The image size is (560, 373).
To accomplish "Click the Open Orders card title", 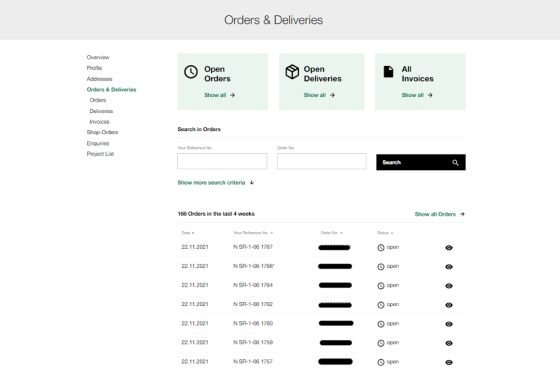I will click(x=217, y=74).
